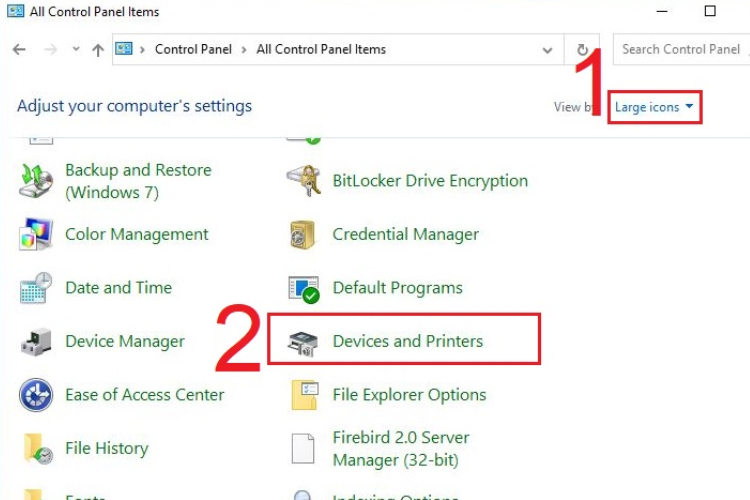This screenshot has height=500, width=750.
Task: Open the Large icons view dropdown
Action: coord(654,107)
